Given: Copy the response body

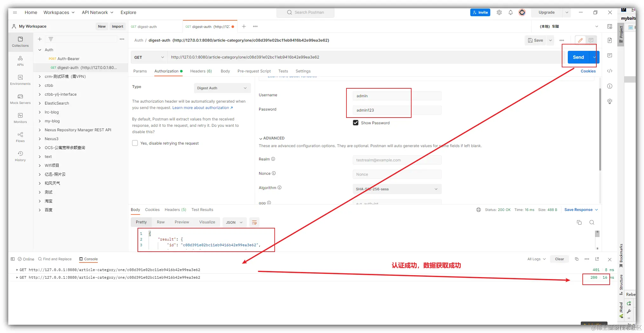Looking at the screenshot, I should 579,222.
